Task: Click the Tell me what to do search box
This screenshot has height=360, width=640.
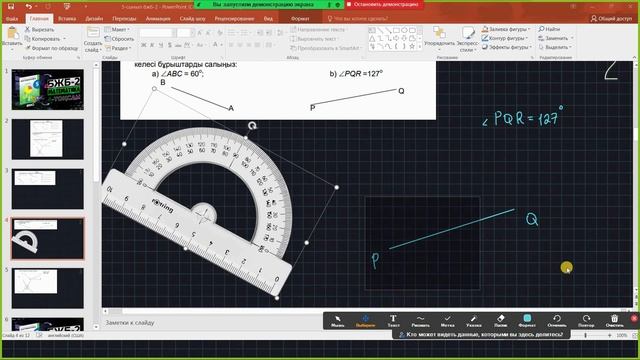Action: [357, 19]
